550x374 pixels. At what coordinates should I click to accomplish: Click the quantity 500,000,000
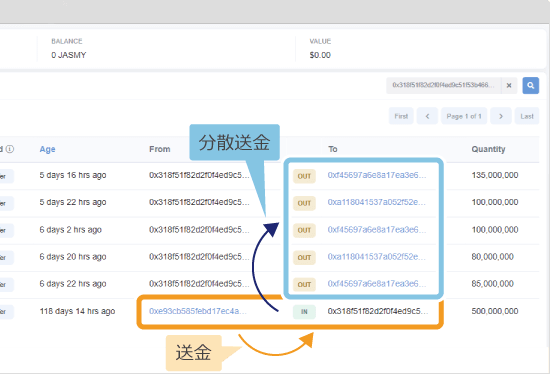(495, 311)
